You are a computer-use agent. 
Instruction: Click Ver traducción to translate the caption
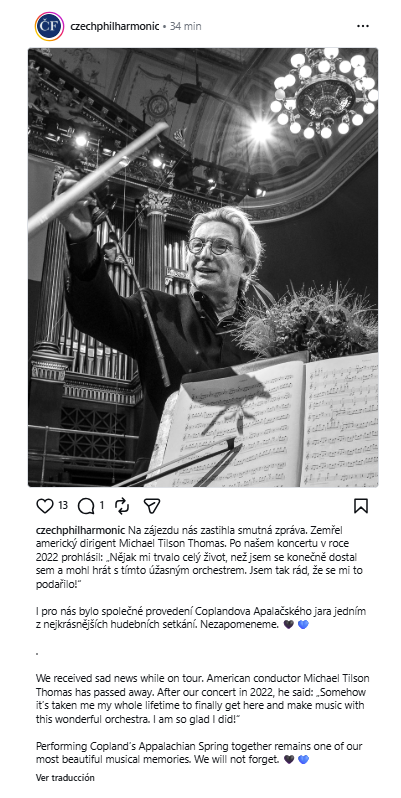[65, 778]
